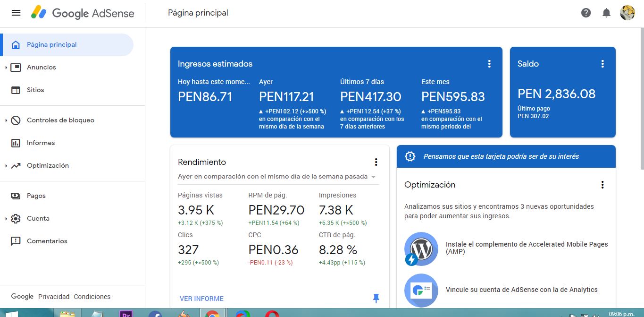
Task: Open the Privacidad footer link
Action: pos(54,297)
